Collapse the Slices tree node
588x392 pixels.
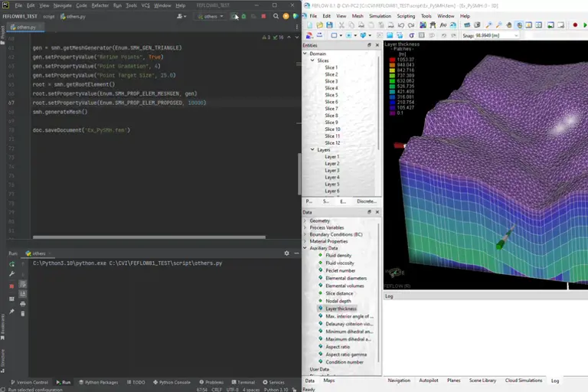312,60
